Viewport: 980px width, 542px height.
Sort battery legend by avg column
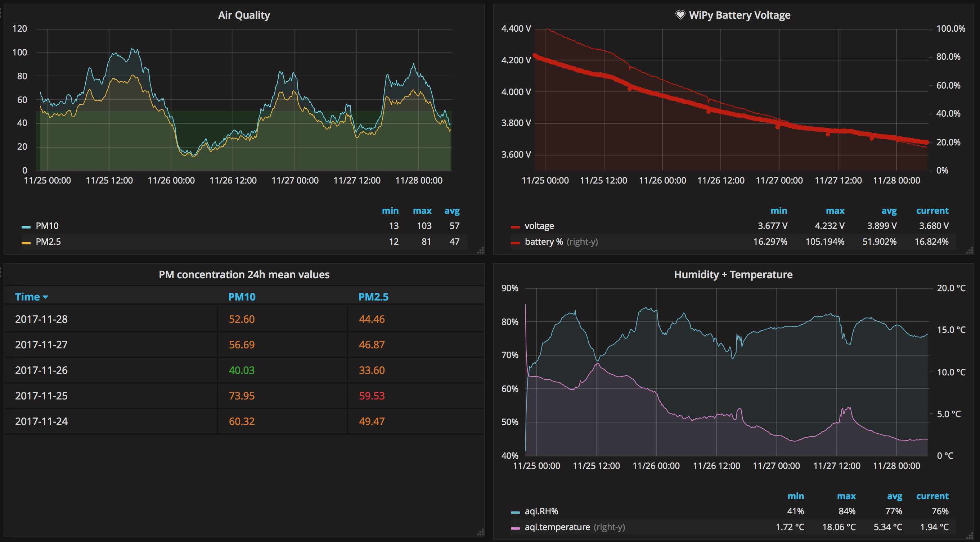889,211
